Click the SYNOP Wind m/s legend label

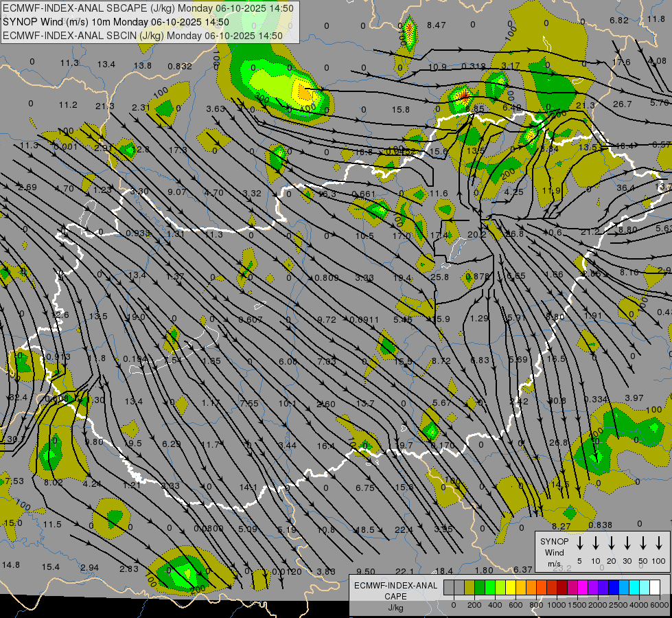click(554, 552)
